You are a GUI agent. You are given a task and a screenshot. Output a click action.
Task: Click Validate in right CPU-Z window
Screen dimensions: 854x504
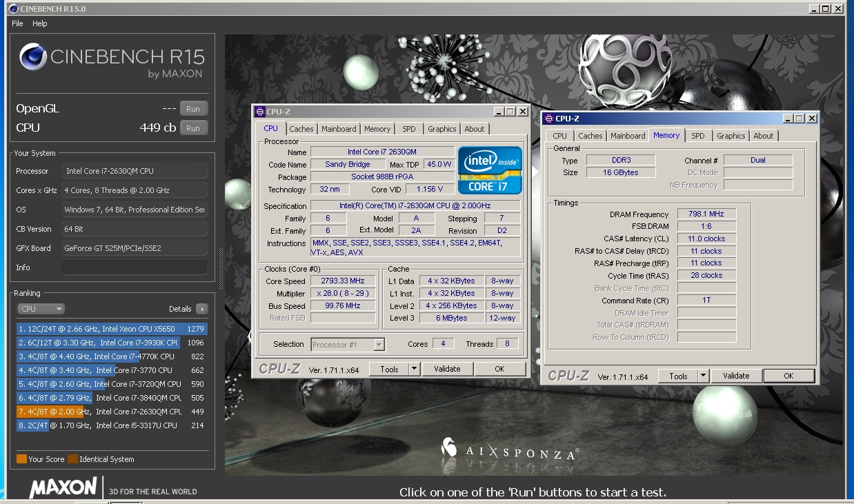click(x=736, y=376)
